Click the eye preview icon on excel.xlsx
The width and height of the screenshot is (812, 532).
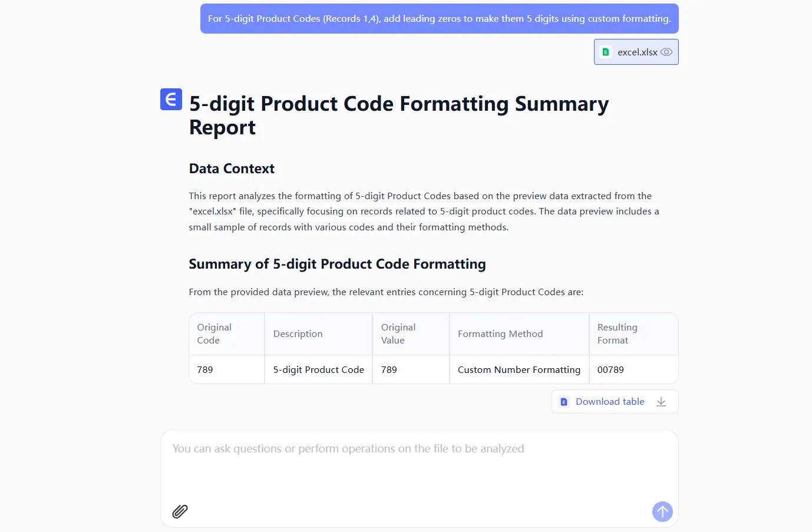tap(666, 52)
